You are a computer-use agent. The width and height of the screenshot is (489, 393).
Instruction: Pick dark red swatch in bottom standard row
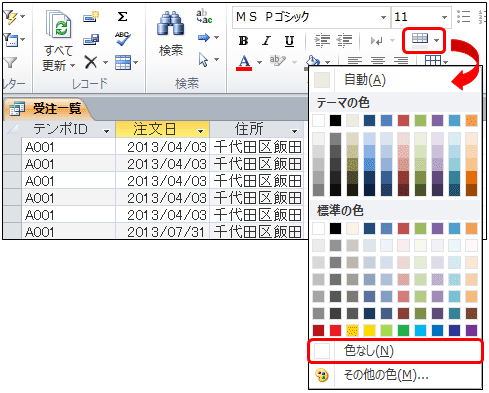(319, 331)
